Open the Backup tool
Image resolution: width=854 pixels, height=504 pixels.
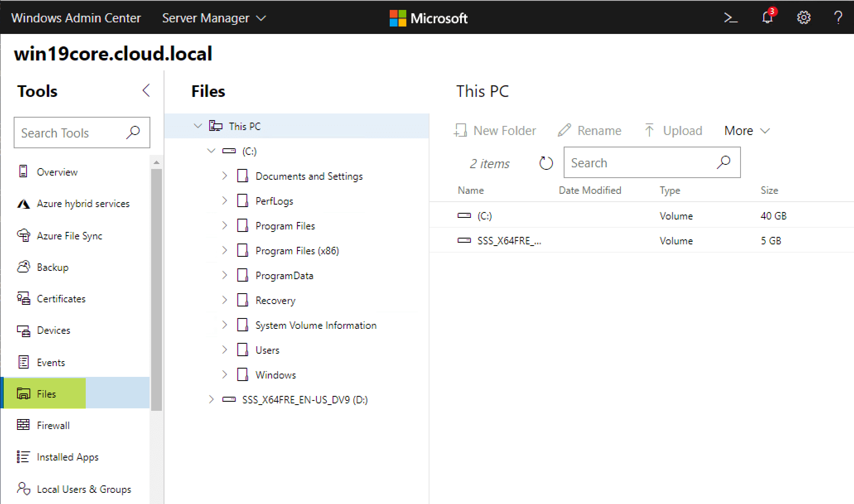tap(53, 267)
